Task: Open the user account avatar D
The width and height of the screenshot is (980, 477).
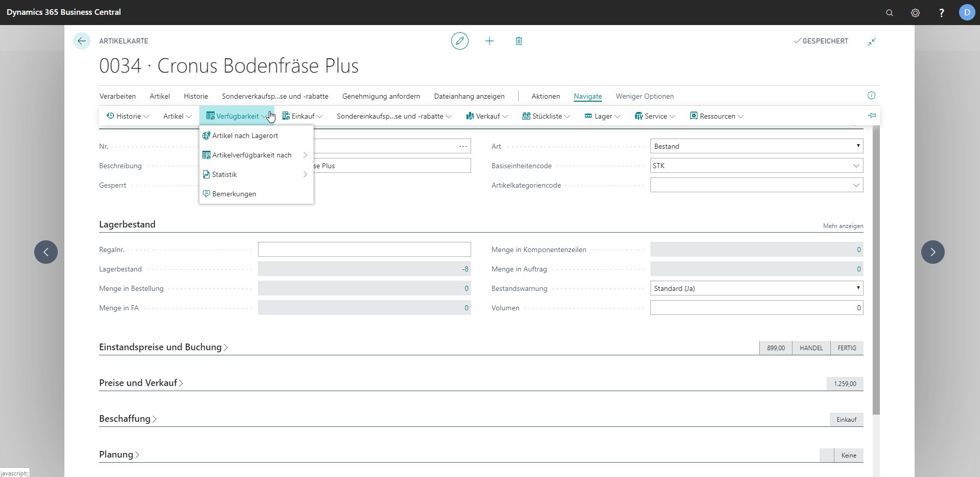Action: (x=967, y=12)
